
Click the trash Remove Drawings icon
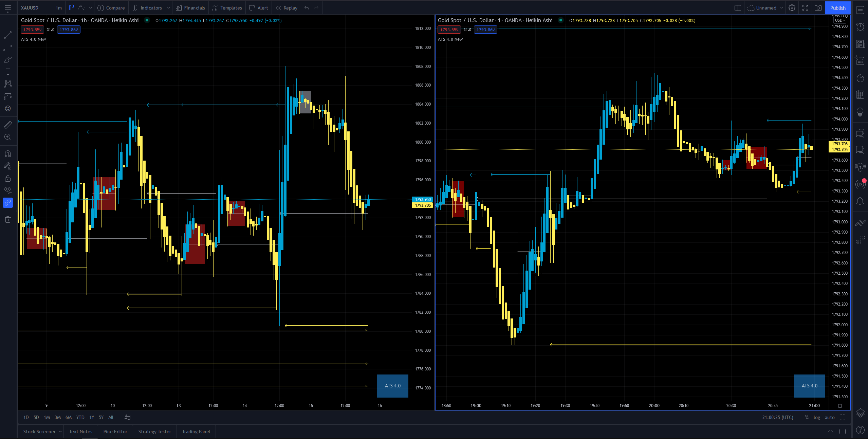[7, 219]
